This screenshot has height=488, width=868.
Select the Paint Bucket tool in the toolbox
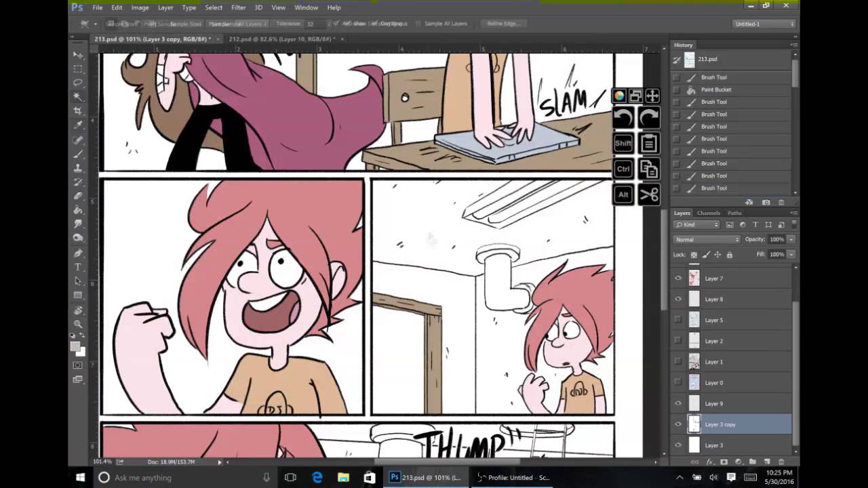[x=78, y=211]
